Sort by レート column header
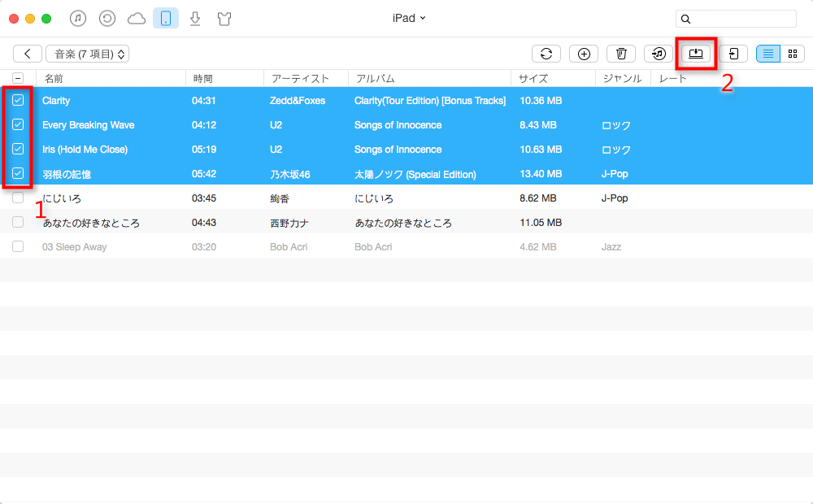The height and width of the screenshot is (504, 813). click(x=672, y=79)
